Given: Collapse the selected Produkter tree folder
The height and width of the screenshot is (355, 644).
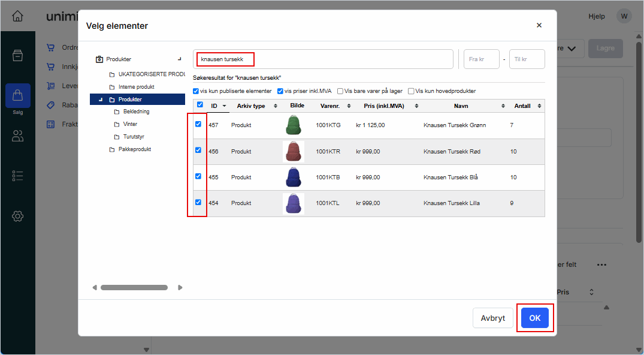Looking at the screenshot, I should pyautogui.click(x=101, y=100).
